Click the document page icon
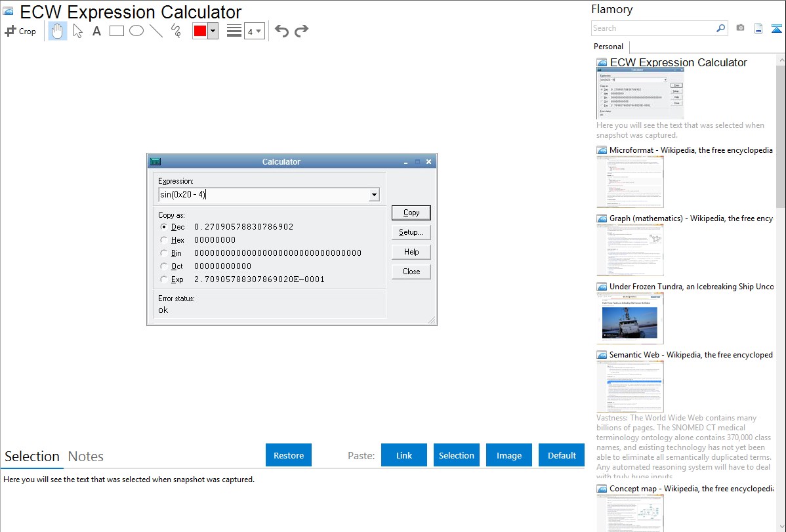Screen dimensions: 786x532 click(758, 28)
